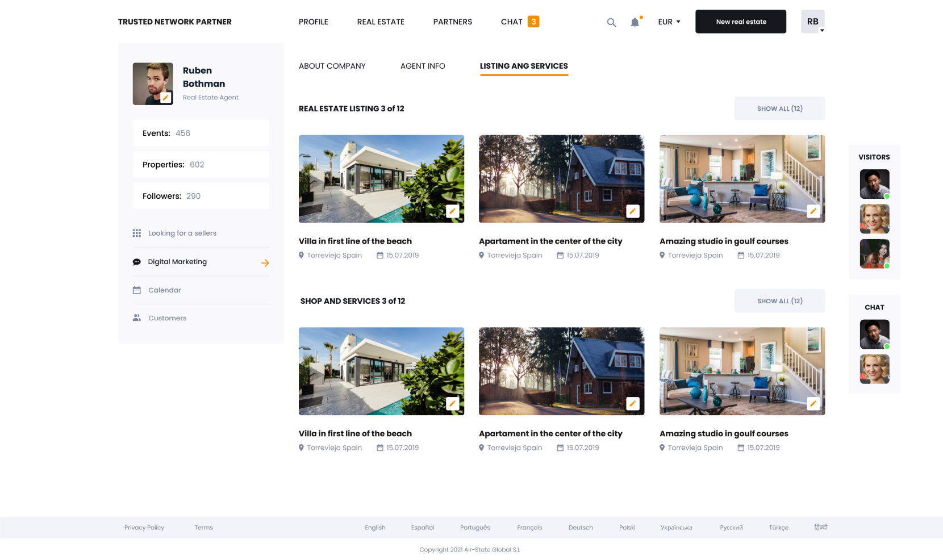Switch language to Español in the footer
943x560 pixels.
[423, 528]
